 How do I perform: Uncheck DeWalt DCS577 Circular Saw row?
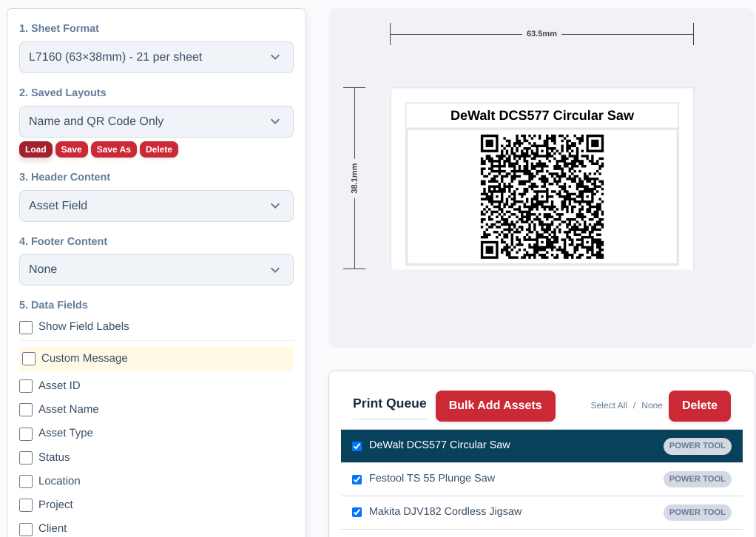coord(357,446)
